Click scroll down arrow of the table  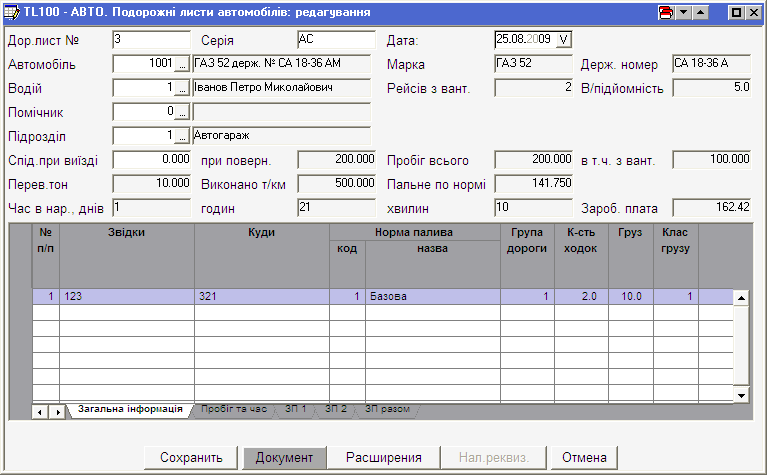click(x=742, y=395)
